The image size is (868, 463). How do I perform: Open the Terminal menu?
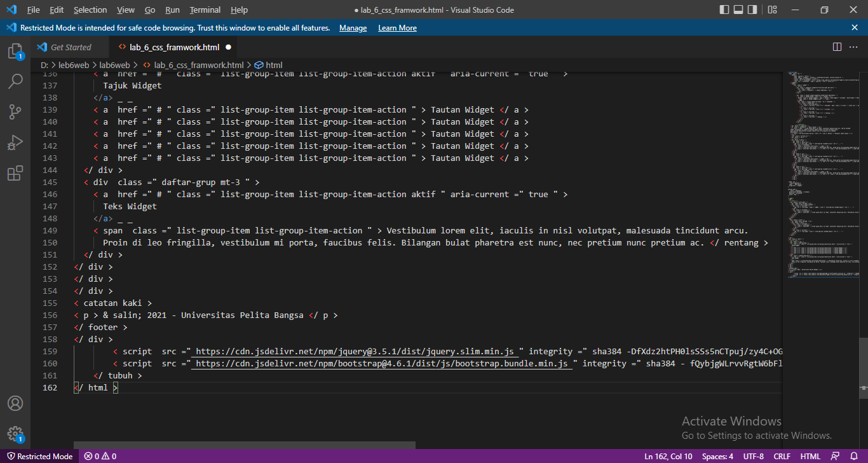(x=205, y=10)
